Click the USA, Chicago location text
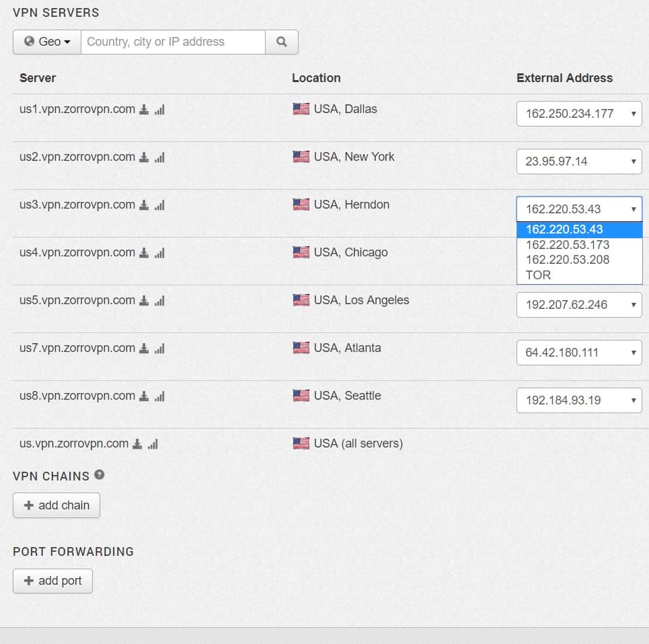649x644 pixels. click(x=351, y=252)
